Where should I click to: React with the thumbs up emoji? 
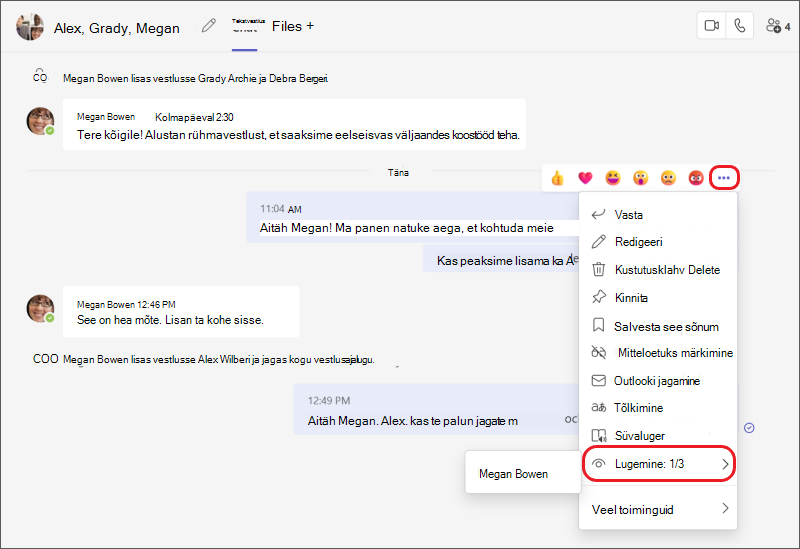[x=557, y=178]
